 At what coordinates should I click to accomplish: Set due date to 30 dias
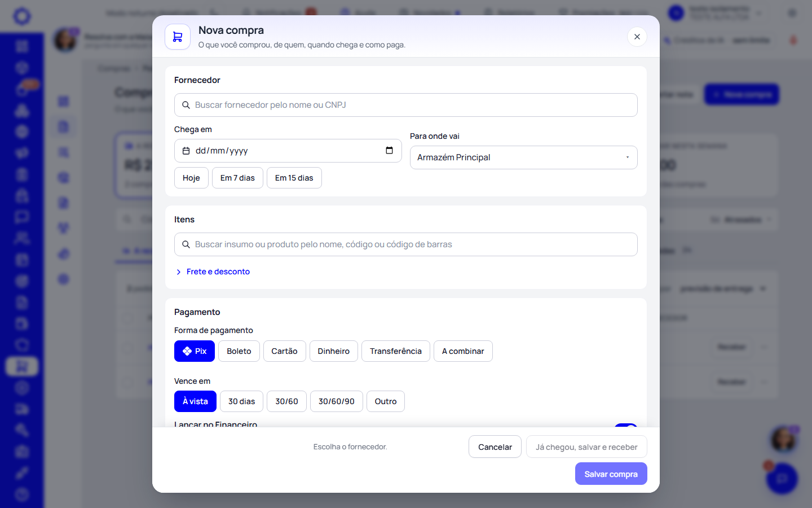coord(242,401)
